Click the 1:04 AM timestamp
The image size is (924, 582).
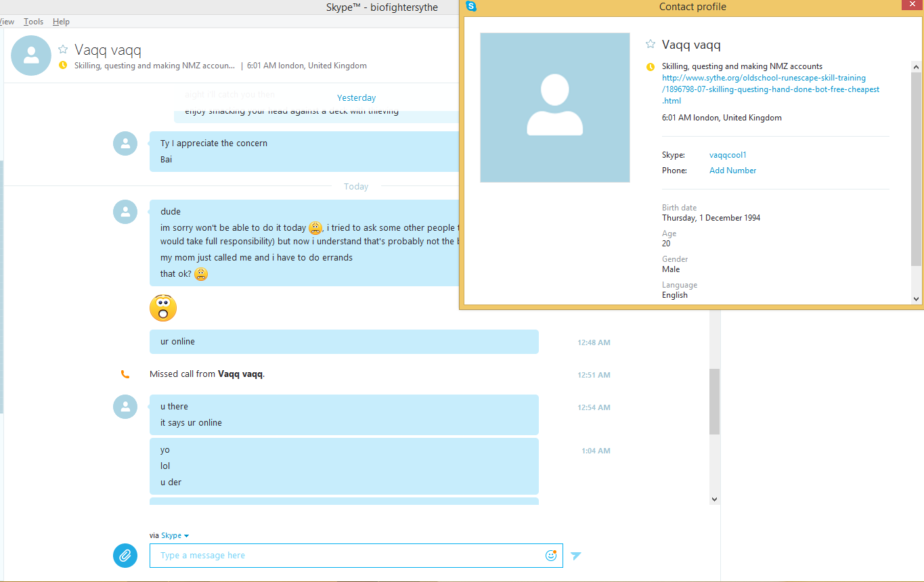[596, 451]
